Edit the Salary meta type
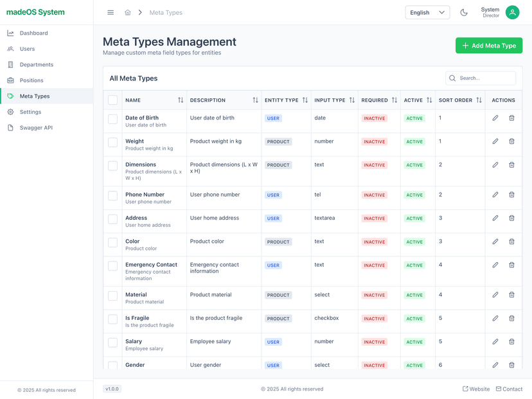The height and width of the screenshot is (399, 532). coord(495,342)
